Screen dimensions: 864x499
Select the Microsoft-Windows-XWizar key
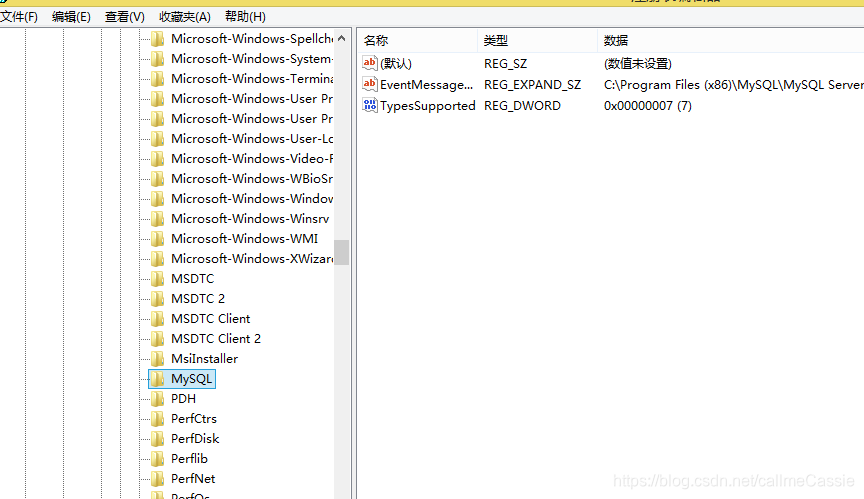click(x=252, y=259)
